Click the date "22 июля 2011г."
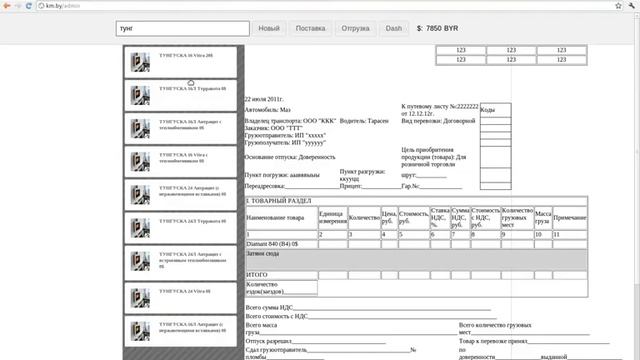 [x=264, y=99]
